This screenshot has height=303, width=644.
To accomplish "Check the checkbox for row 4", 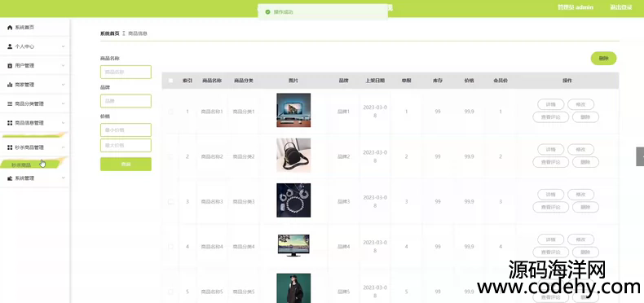I will (171, 247).
